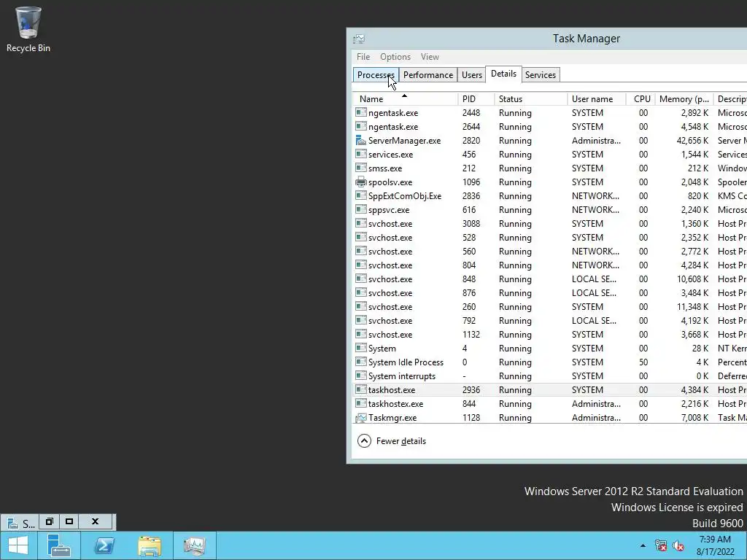
Task: Select the ngentask.exe row with PID 2448
Action: 550,113
